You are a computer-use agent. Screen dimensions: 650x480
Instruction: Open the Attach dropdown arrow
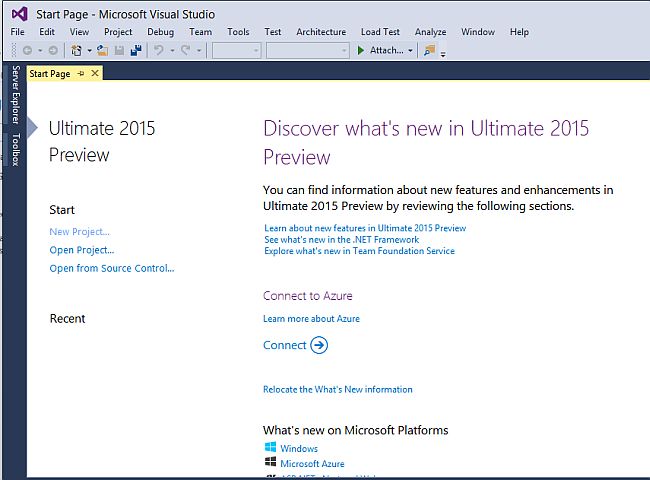(x=410, y=50)
